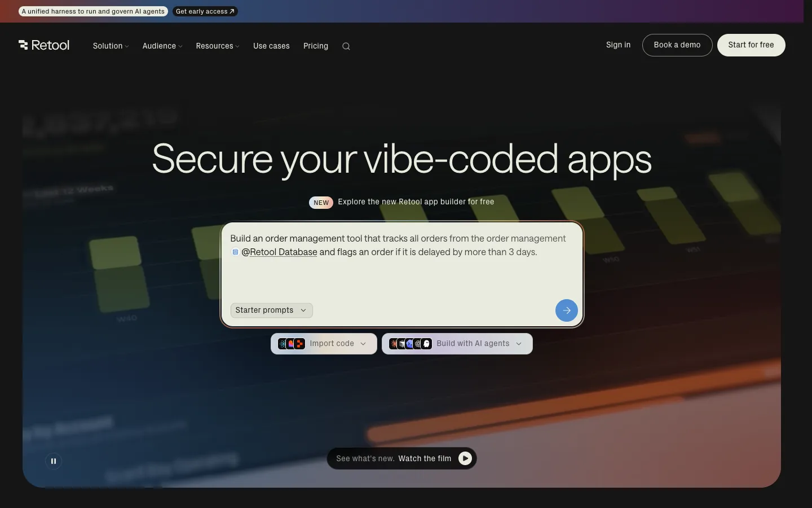Open the search icon in the navigation bar
This screenshot has width=812, height=508.
coord(346,46)
